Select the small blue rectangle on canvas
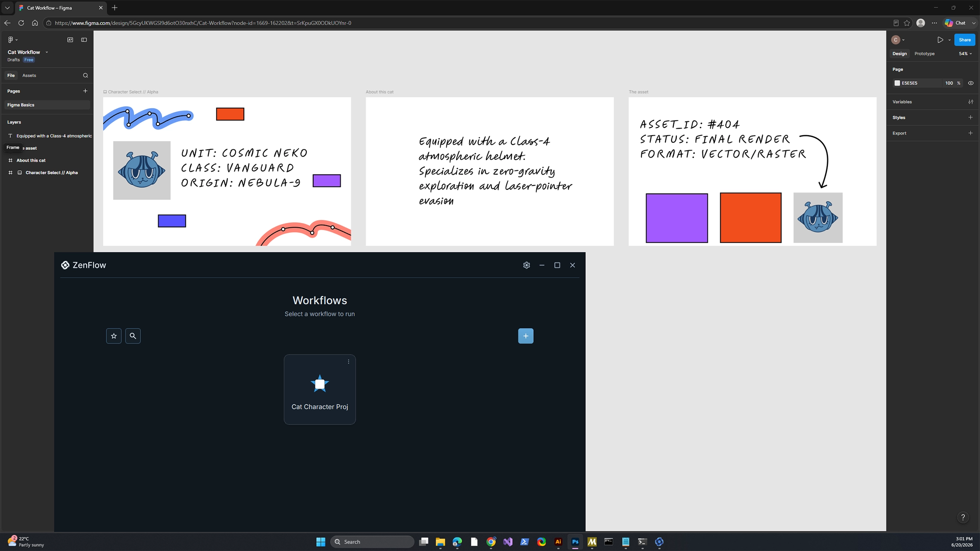Image resolution: width=980 pixels, height=551 pixels. (x=172, y=221)
